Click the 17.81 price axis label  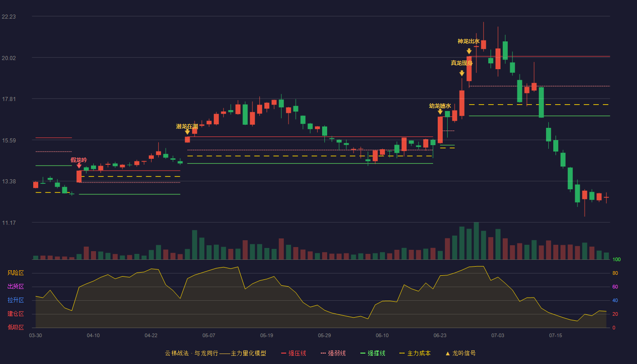9,99
